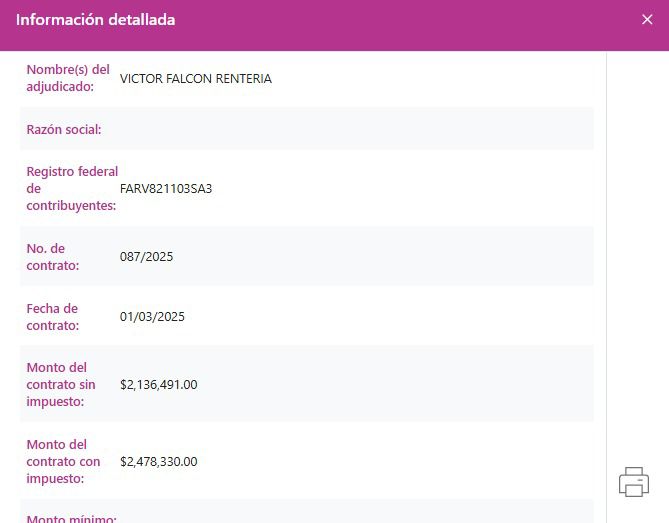
Task: Select the name VICTOR FALCON RENTERIA
Action: [x=195, y=79]
